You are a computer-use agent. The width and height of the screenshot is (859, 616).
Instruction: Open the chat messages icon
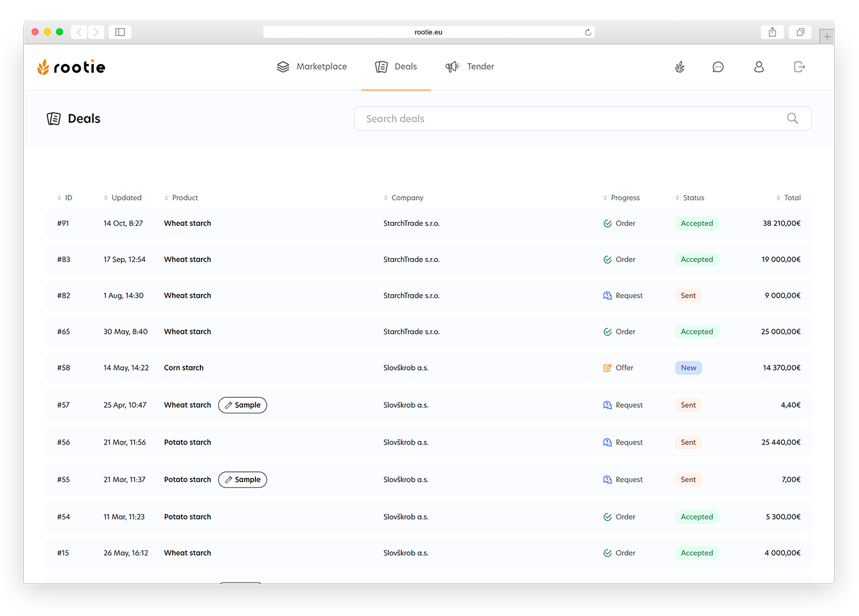[718, 67]
